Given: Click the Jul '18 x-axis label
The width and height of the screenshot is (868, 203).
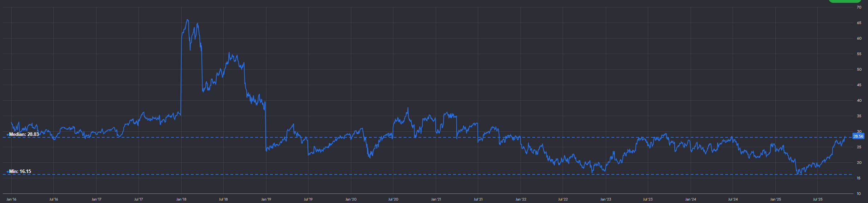Looking at the screenshot, I should click(x=223, y=199).
